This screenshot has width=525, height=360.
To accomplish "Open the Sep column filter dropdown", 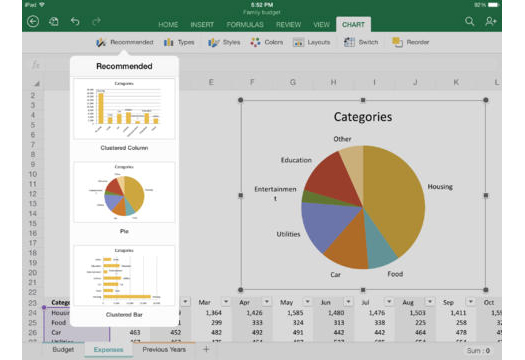I will (x=471, y=302).
